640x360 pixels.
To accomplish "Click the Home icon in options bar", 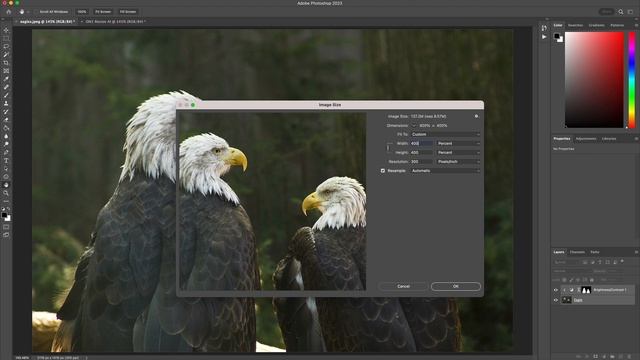I will [x=9, y=12].
